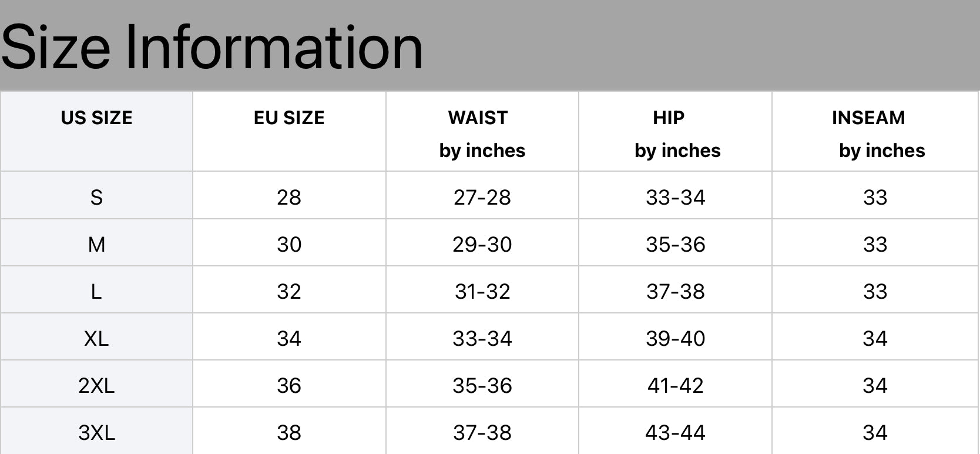Image resolution: width=980 pixels, height=454 pixels.
Task: Click the HIP by inches header
Action: coord(677,134)
